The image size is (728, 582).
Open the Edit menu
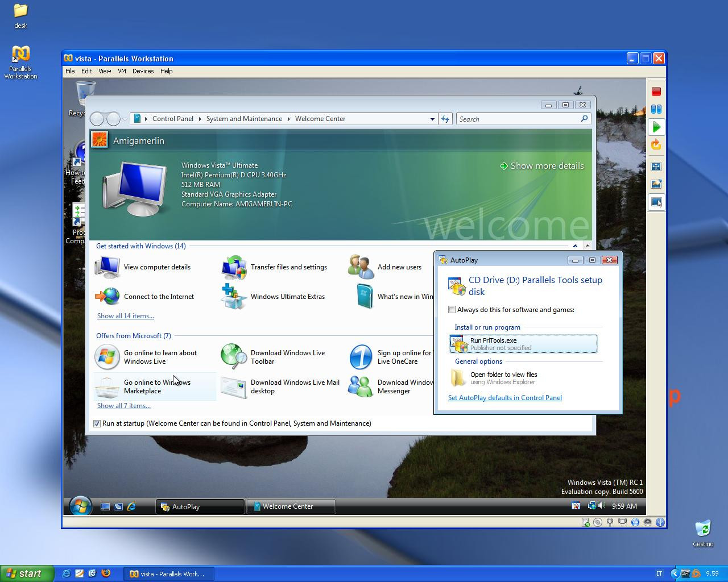click(x=86, y=71)
